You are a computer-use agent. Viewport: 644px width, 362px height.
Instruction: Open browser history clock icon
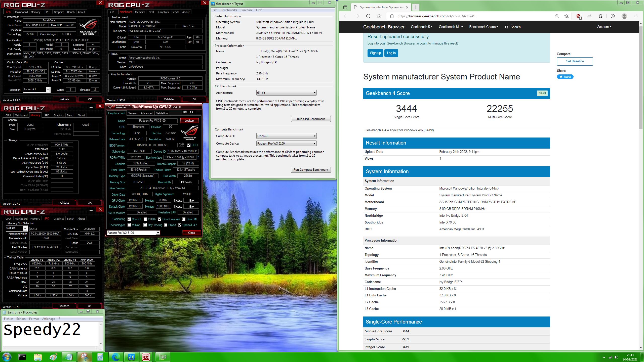(613, 16)
